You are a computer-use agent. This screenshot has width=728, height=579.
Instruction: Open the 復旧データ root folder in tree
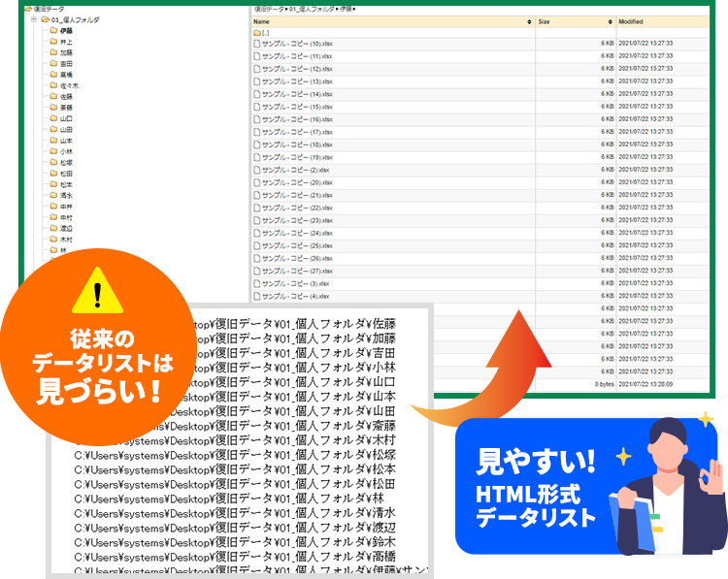[45, 9]
